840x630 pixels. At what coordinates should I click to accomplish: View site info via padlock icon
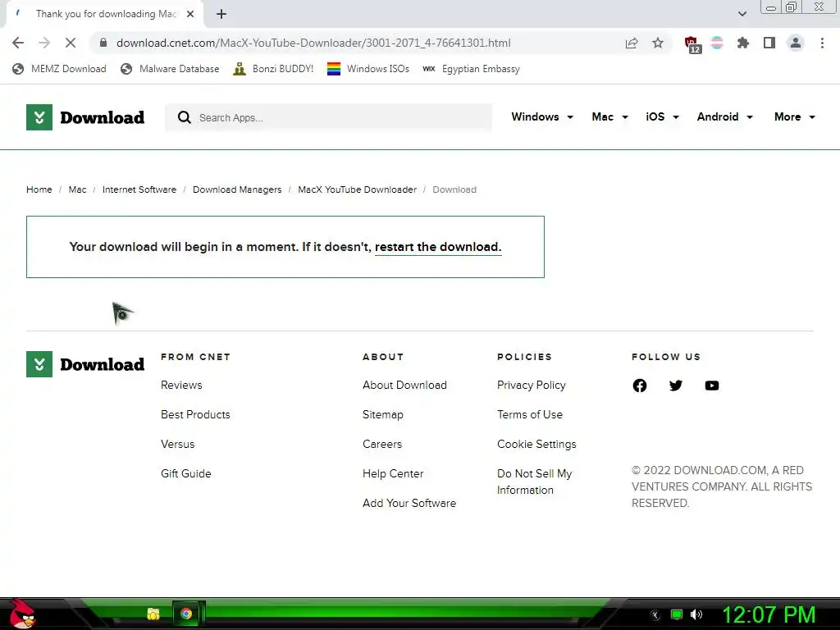coord(103,43)
